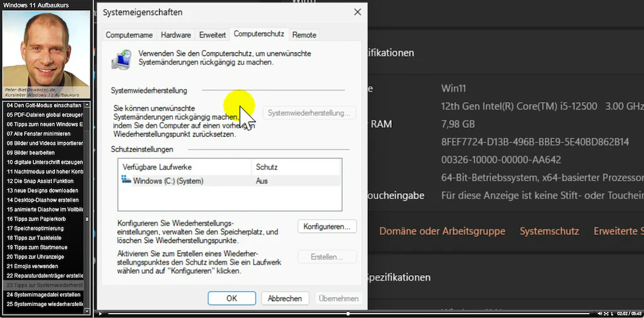This screenshot has width=644, height=318.
Task: Click the L icon in the player bar
Action: point(612,314)
